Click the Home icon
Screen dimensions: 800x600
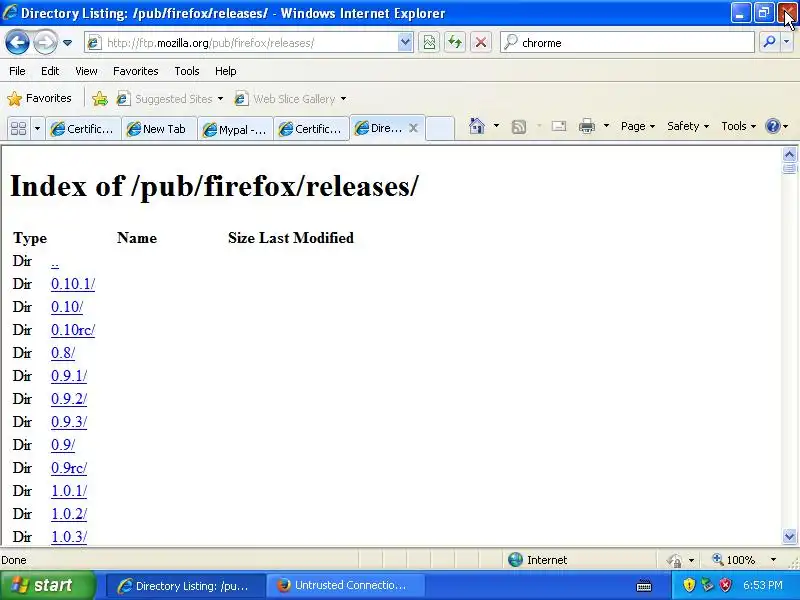click(x=477, y=126)
